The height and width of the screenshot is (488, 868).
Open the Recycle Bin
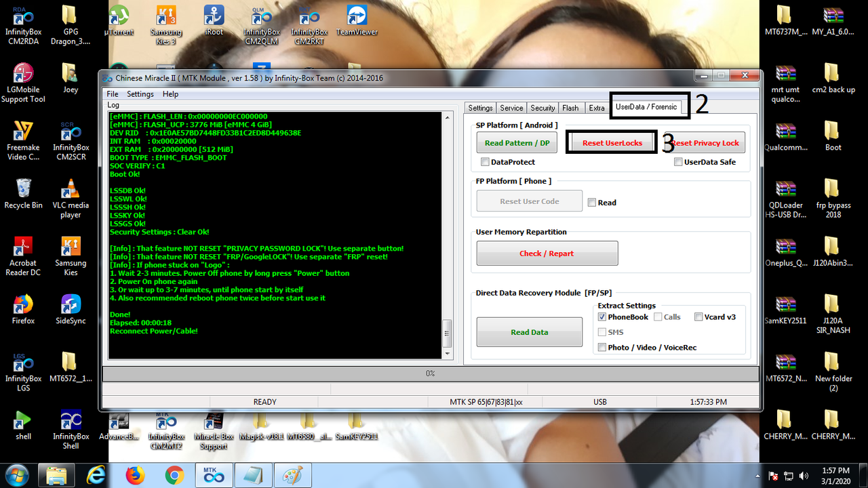pyautogui.click(x=23, y=193)
